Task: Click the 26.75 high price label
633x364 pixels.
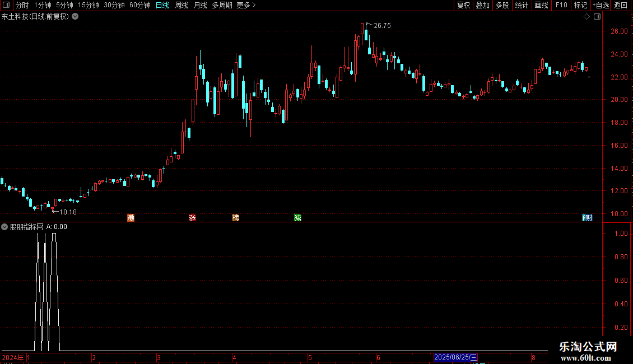Action: click(x=382, y=26)
